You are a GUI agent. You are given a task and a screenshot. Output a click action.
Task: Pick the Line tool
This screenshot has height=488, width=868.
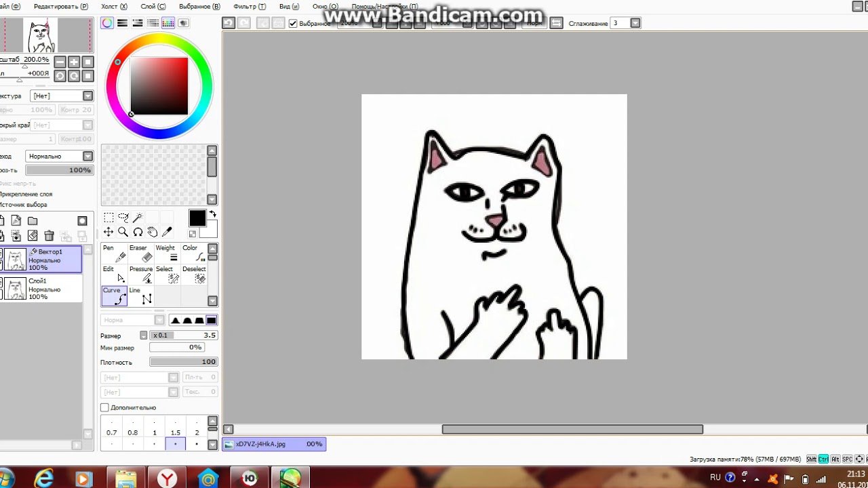click(x=141, y=296)
